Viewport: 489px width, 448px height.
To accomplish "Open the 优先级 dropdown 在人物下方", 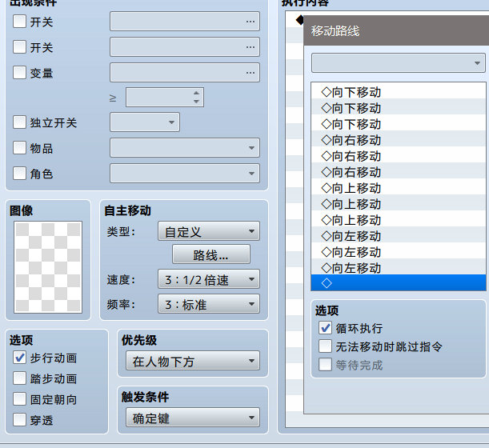I will pyautogui.click(x=193, y=361).
